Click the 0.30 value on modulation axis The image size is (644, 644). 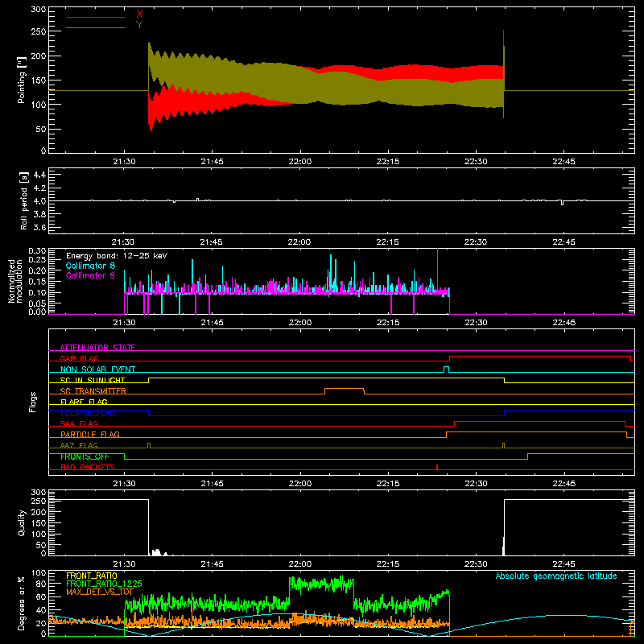click(x=37, y=250)
